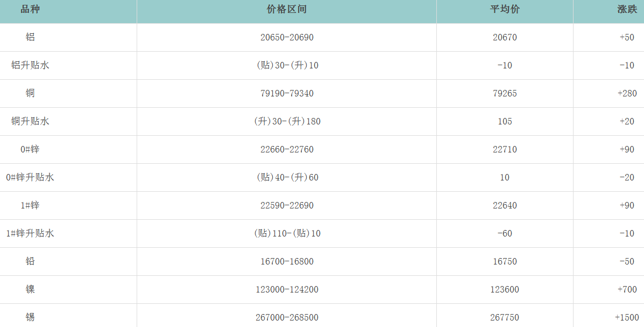The image size is (644, 327).
Task: Click the average price 123600
Action: pos(505,290)
